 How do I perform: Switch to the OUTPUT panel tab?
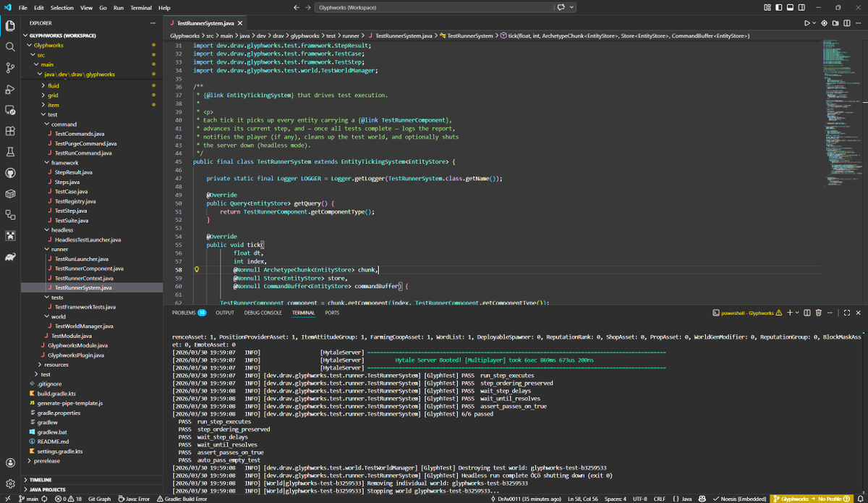(x=225, y=313)
